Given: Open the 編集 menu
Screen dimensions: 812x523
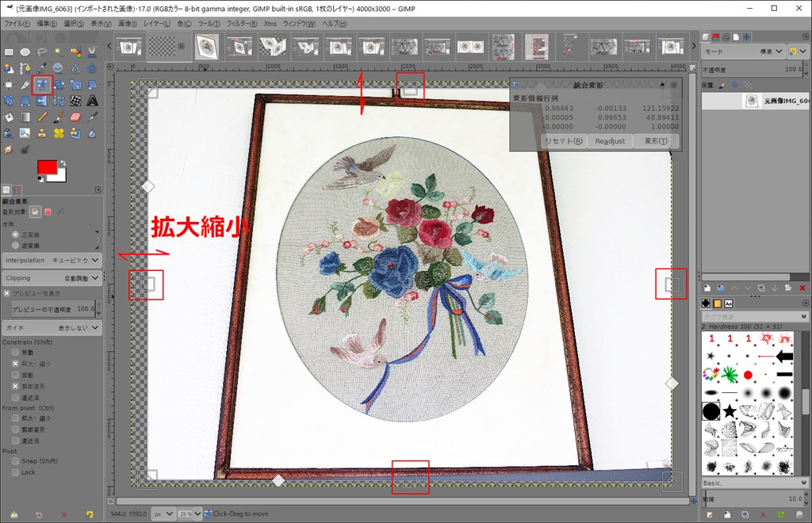Looking at the screenshot, I should pyautogui.click(x=47, y=24).
